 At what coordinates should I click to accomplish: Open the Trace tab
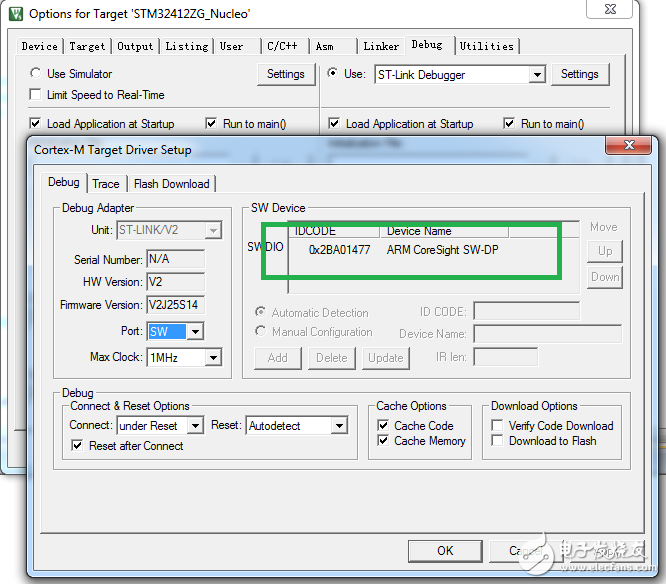point(106,184)
